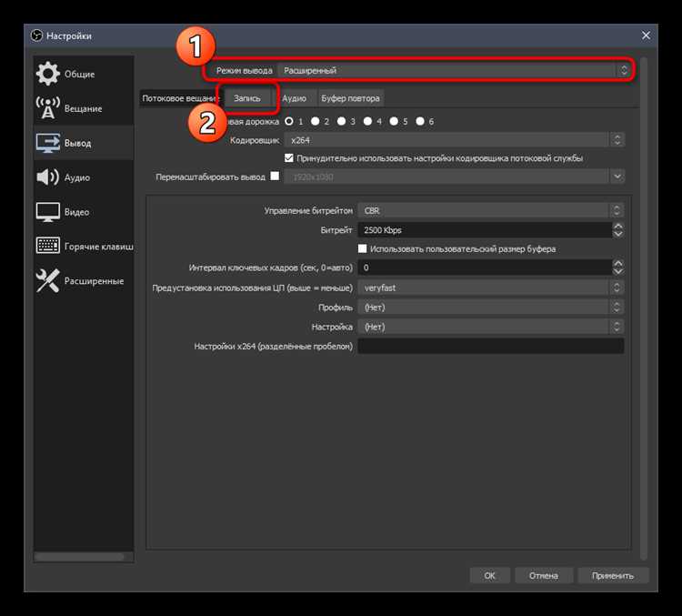This screenshot has height=616, width=682.
Task: Open the Управление битрейтом CBR dropdown
Action: (491, 211)
